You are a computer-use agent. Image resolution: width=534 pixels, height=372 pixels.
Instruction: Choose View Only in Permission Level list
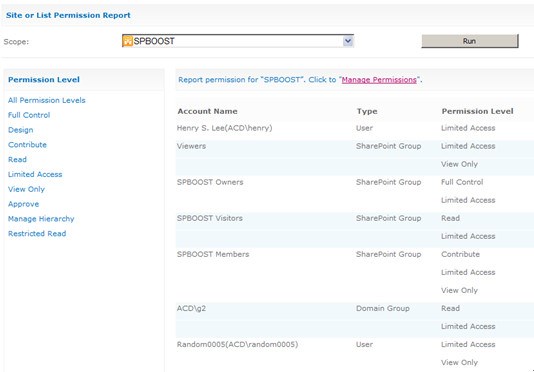26,189
